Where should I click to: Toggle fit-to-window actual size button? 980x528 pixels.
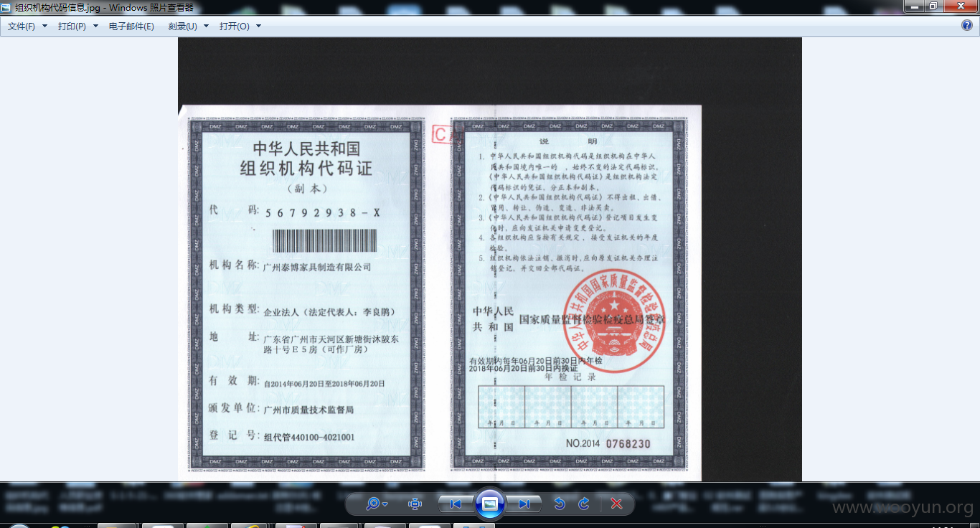(415, 504)
